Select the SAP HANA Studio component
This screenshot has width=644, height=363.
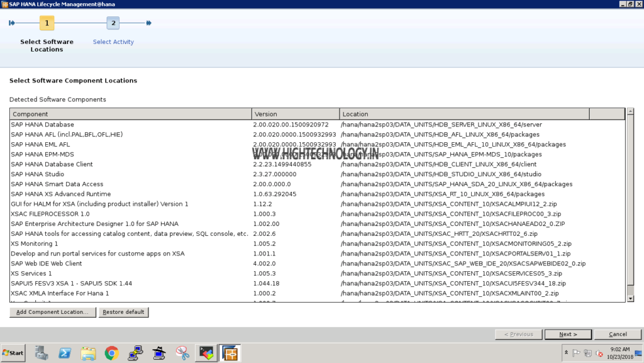tap(318, 174)
